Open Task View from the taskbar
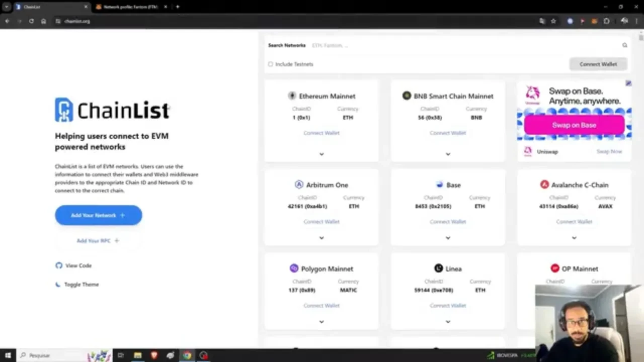Screen dimensions: 644x362 pyautogui.click(x=121, y=355)
